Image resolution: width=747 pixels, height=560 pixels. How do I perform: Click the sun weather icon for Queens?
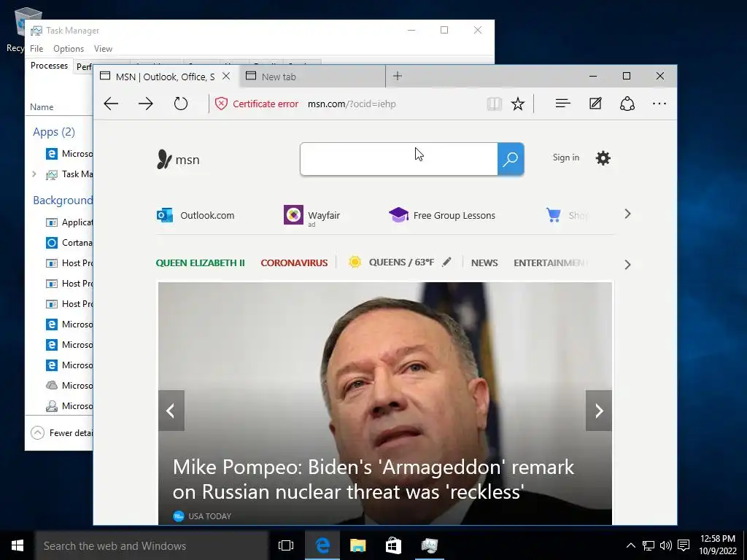pos(355,262)
